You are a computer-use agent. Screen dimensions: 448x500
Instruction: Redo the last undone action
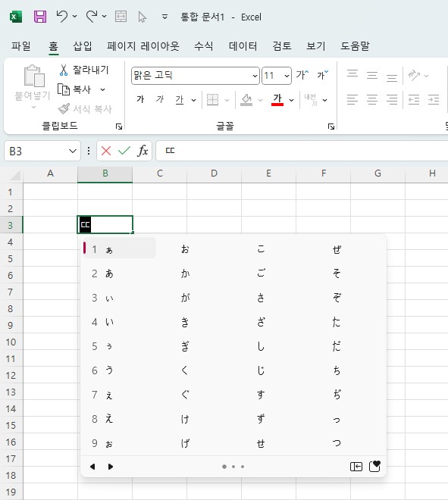click(92, 16)
